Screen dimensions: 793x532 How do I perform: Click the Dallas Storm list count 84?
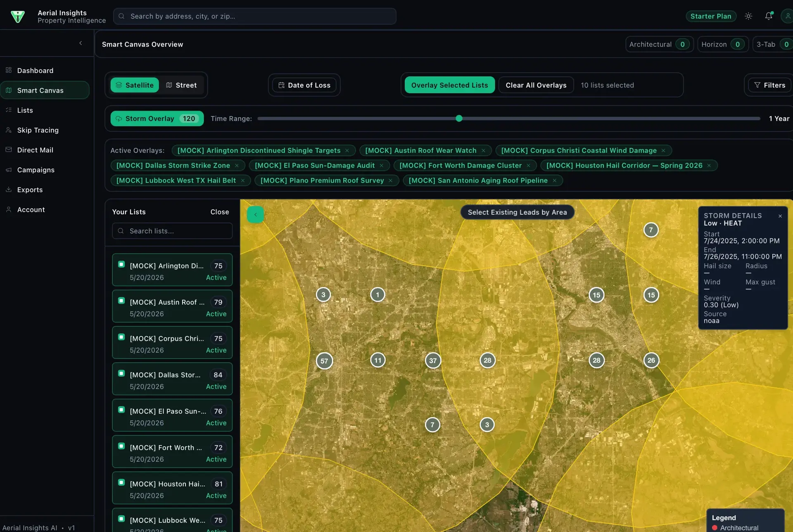(x=218, y=375)
